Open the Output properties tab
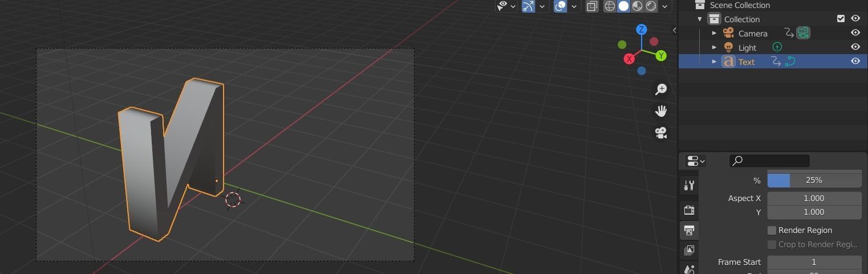 [x=689, y=230]
